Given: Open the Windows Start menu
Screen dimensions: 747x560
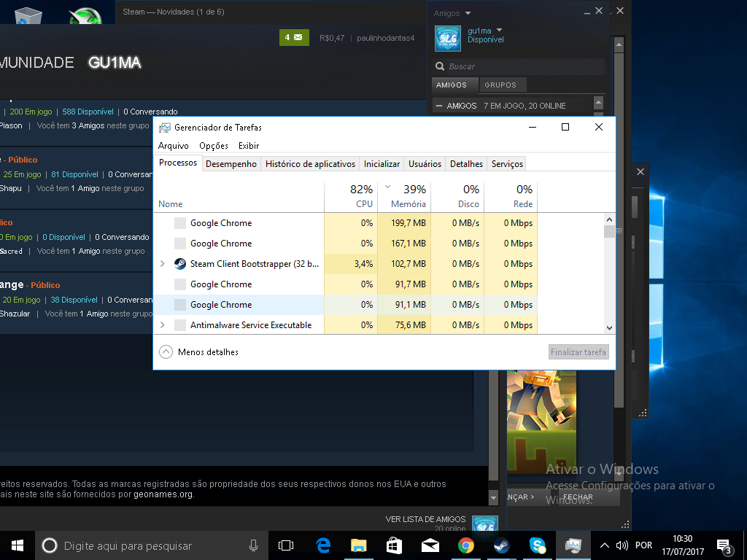Looking at the screenshot, I should (18, 545).
